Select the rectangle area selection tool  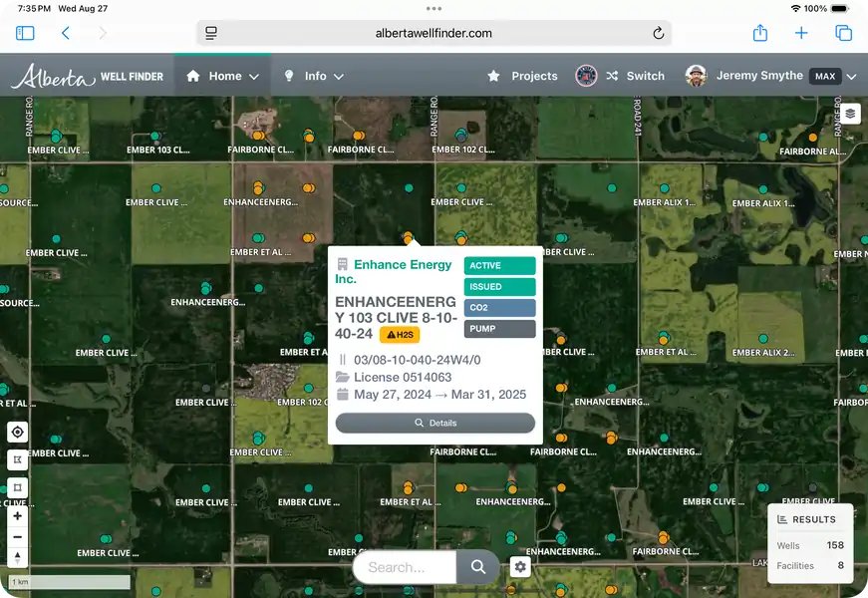pyautogui.click(x=17, y=487)
